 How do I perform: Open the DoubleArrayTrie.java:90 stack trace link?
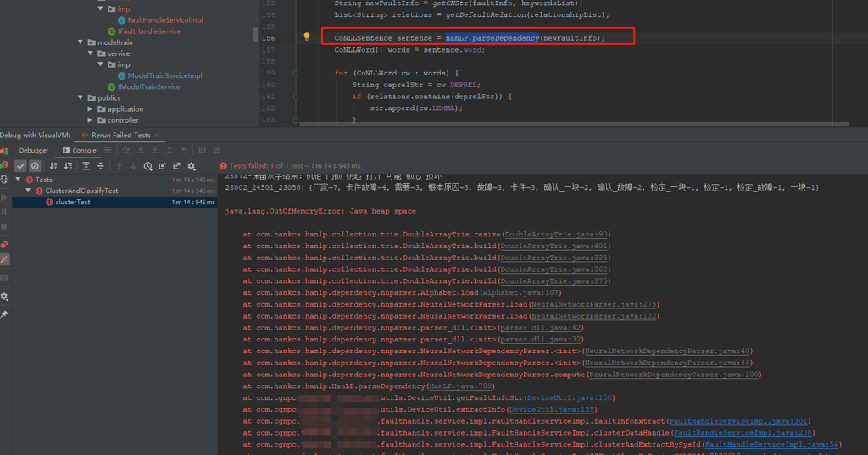point(555,235)
